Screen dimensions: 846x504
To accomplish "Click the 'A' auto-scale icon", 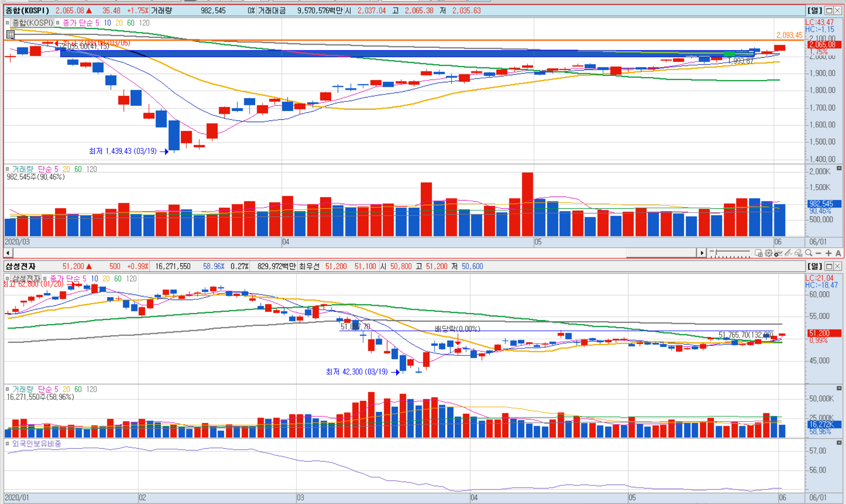I will pyautogui.click(x=838, y=254).
